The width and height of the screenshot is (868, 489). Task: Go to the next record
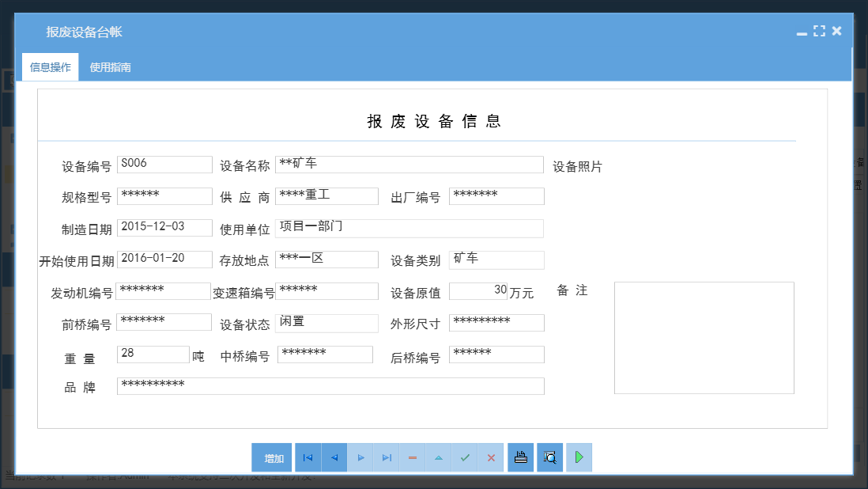pos(360,457)
